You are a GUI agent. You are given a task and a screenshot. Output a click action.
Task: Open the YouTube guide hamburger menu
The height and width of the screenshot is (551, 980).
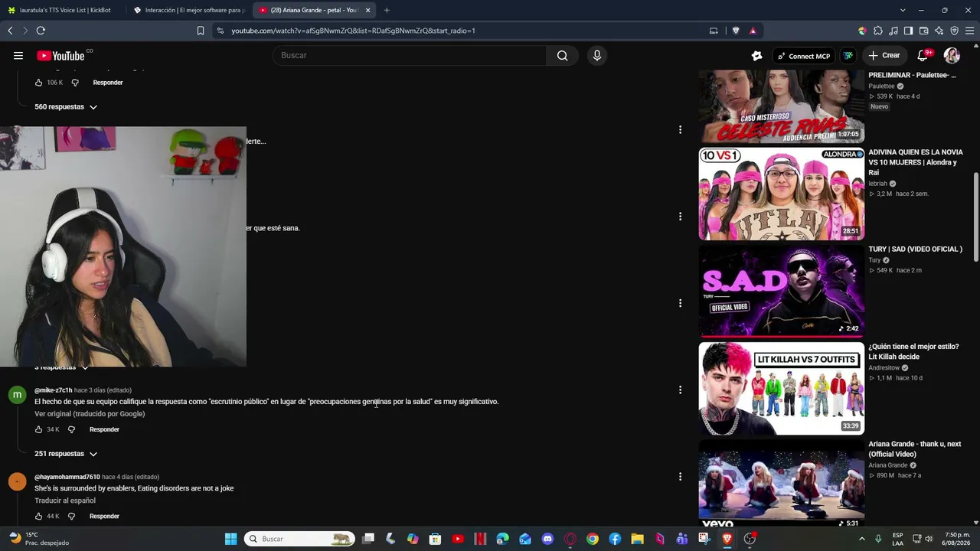click(x=18, y=55)
